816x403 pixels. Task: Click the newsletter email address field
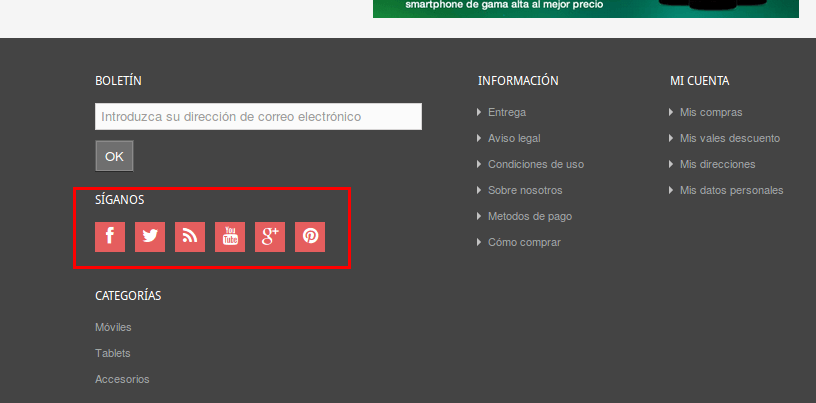pyautogui.click(x=259, y=117)
